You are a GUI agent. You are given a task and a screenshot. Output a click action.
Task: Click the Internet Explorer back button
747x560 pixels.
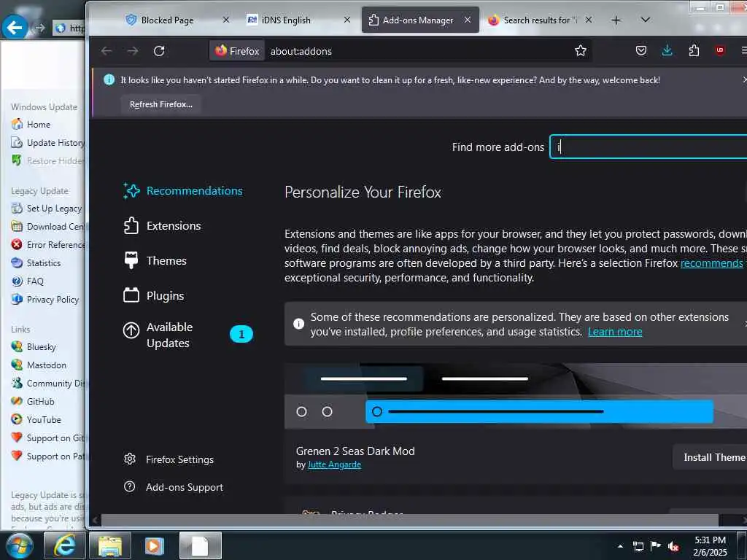coord(15,28)
